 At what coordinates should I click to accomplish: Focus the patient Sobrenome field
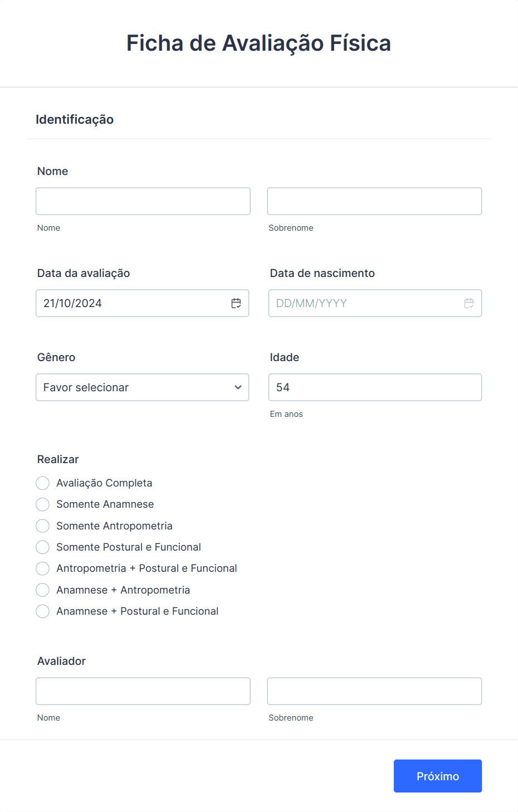click(x=374, y=201)
